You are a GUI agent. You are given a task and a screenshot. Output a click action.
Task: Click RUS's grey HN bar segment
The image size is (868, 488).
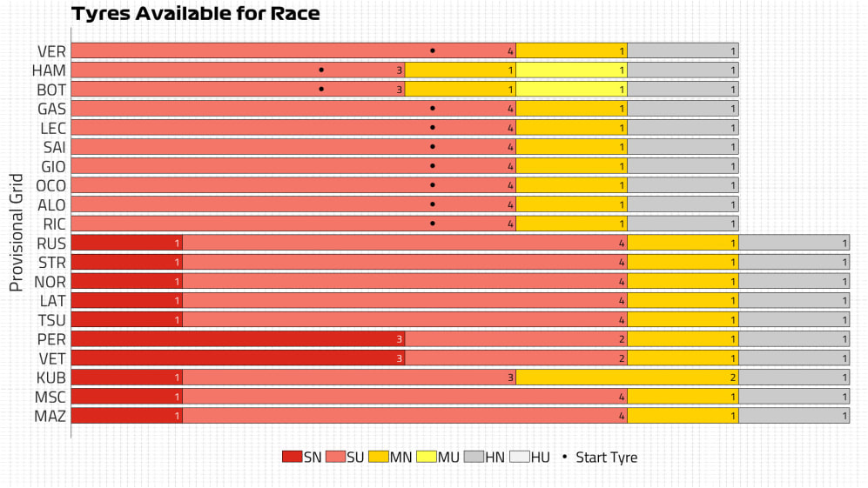[x=794, y=242]
